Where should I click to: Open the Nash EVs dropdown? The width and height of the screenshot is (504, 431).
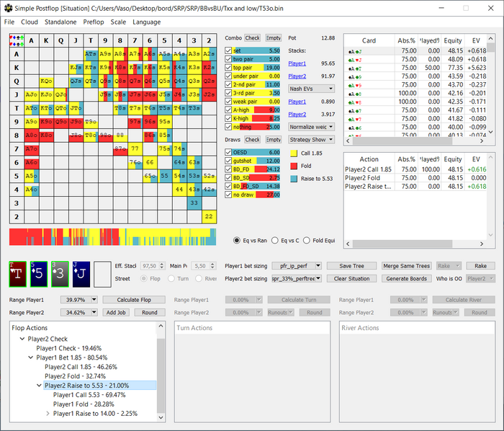tap(311, 89)
